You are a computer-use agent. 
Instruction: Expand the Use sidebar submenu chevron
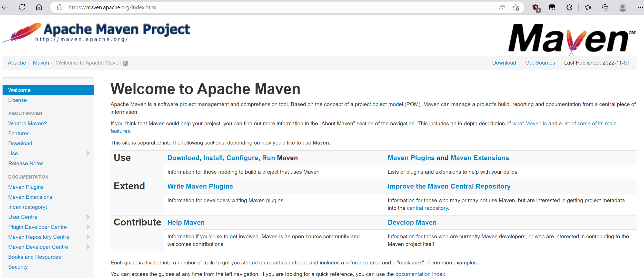click(88, 153)
